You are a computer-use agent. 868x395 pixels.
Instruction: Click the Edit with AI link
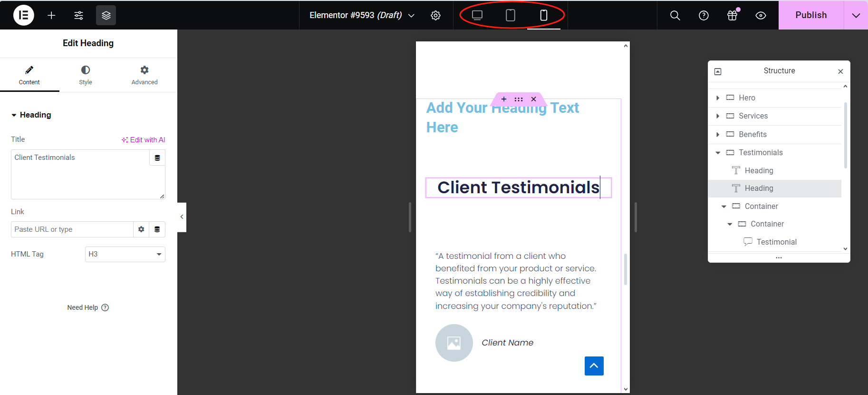(x=143, y=139)
